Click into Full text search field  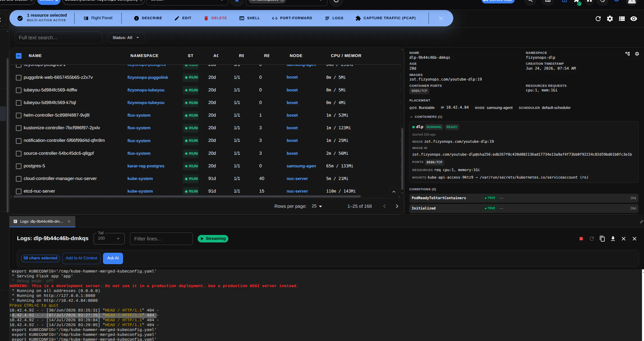58,38
